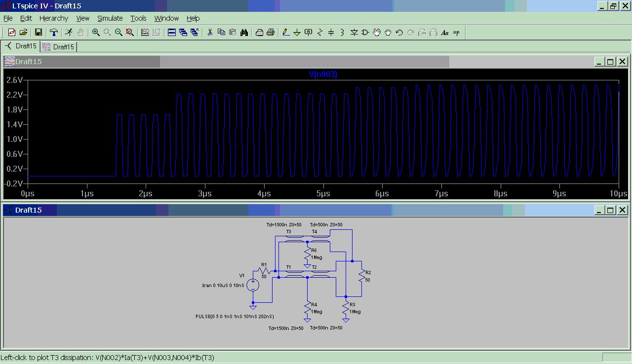Place a Ground symbol from toolbar
The height and width of the screenshot is (364, 632).
(297, 33)
